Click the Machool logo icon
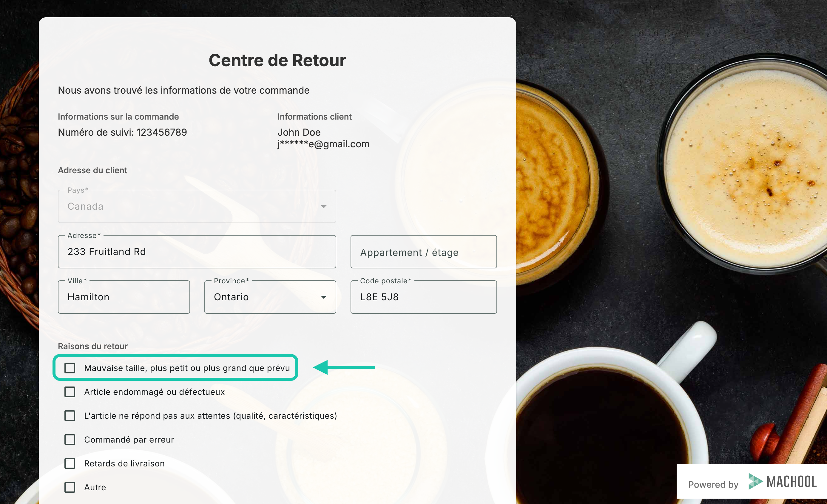The height and width of the screenshot is (504, 827). click(755, 482)
